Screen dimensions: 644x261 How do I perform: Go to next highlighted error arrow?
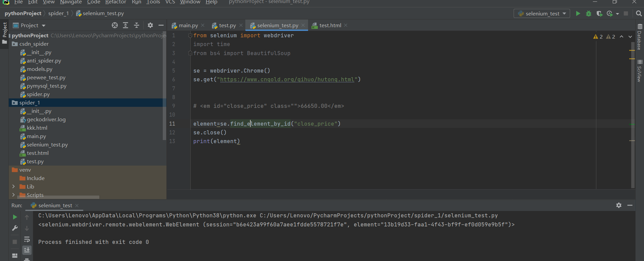[630, 37]
